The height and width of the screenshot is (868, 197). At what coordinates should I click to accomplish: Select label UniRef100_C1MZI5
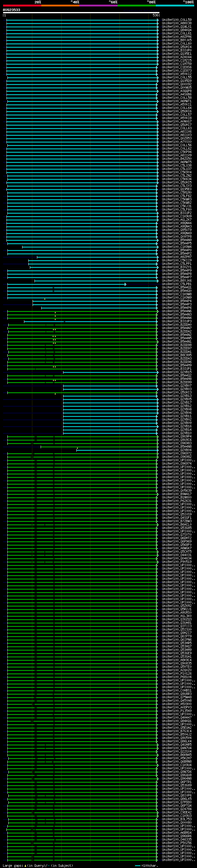(x=176, y=60)
